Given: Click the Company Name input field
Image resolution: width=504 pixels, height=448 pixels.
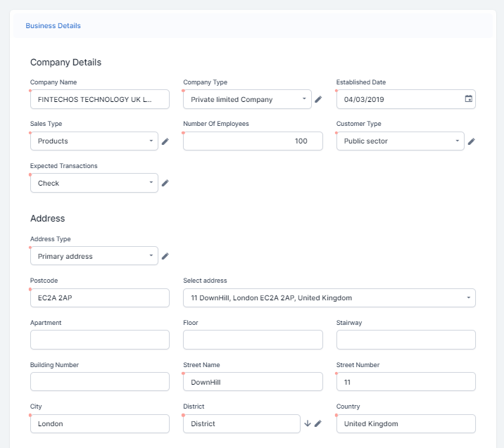Looking at the screenshot, I should (x=99, y=100).
